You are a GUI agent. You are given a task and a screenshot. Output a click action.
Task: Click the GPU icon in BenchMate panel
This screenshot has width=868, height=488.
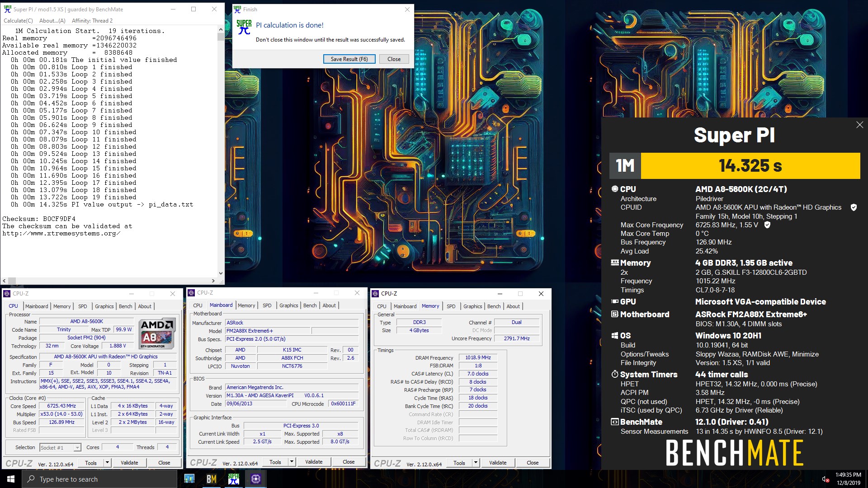coord(614,301)
